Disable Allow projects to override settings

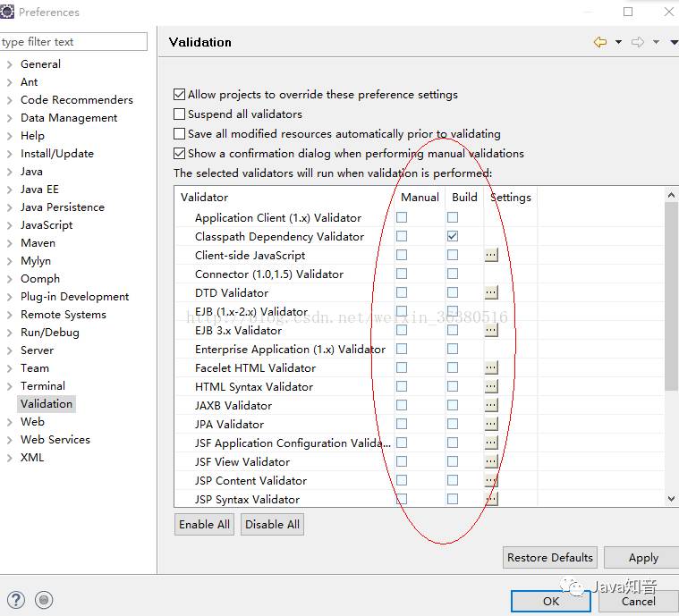click(x=180, y=95)
